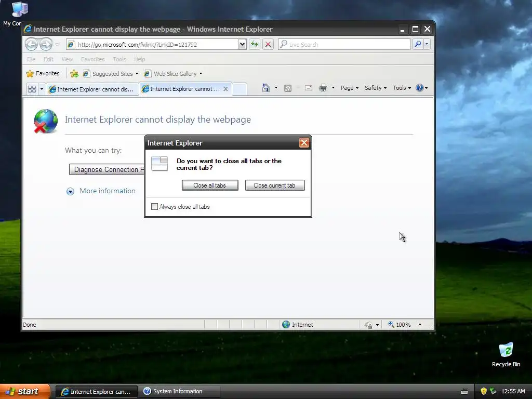
Task: Click the yellow security shield tray icon
Action: pyautogui.click(x=484, y=391)
